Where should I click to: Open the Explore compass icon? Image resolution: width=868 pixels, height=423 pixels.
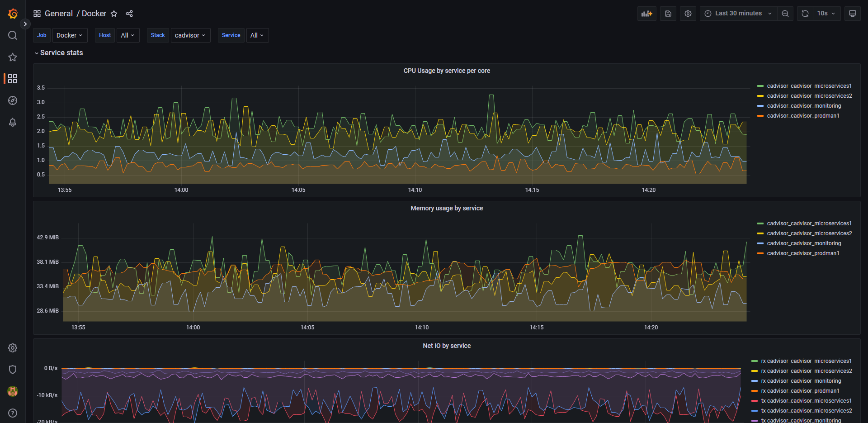point(13,100)
